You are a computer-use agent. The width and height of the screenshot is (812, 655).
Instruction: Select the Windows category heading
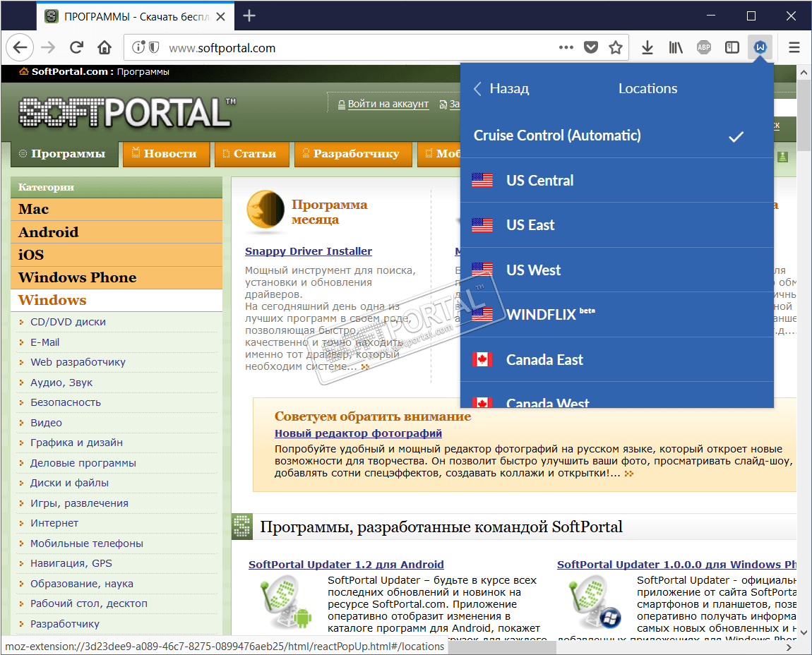(117, 300)
